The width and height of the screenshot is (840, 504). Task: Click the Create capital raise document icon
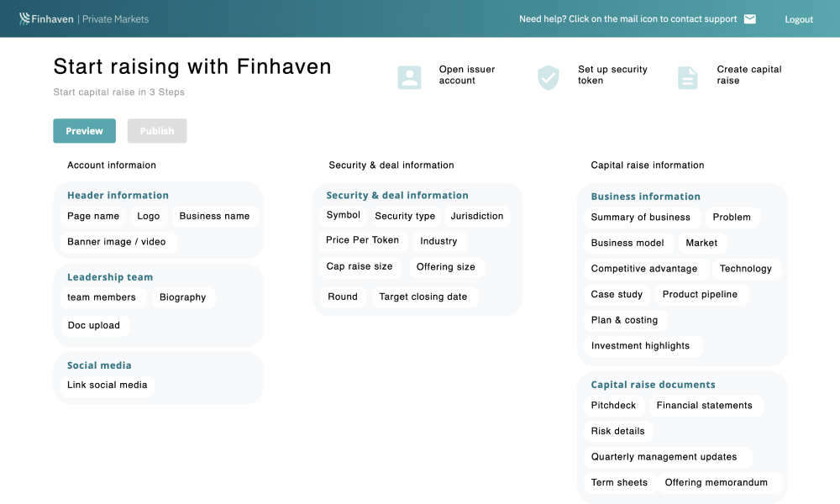687,77
